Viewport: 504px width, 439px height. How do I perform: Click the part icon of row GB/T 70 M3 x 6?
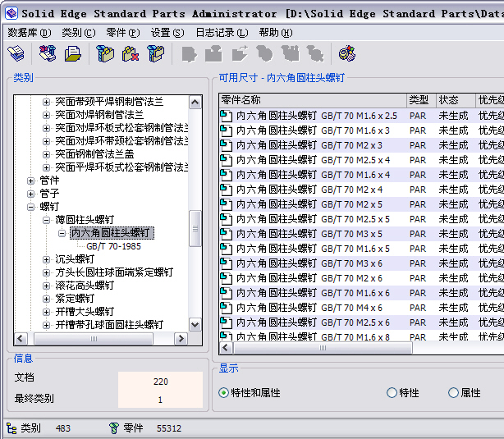pos(227,263)
